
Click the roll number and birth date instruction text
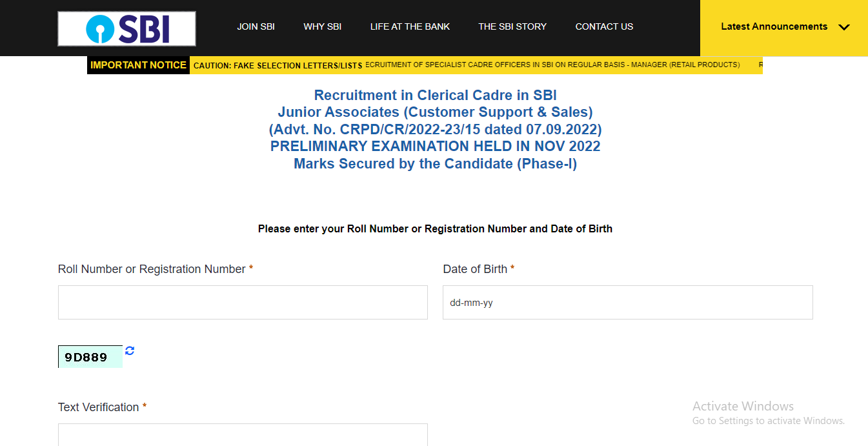point(435,228)
